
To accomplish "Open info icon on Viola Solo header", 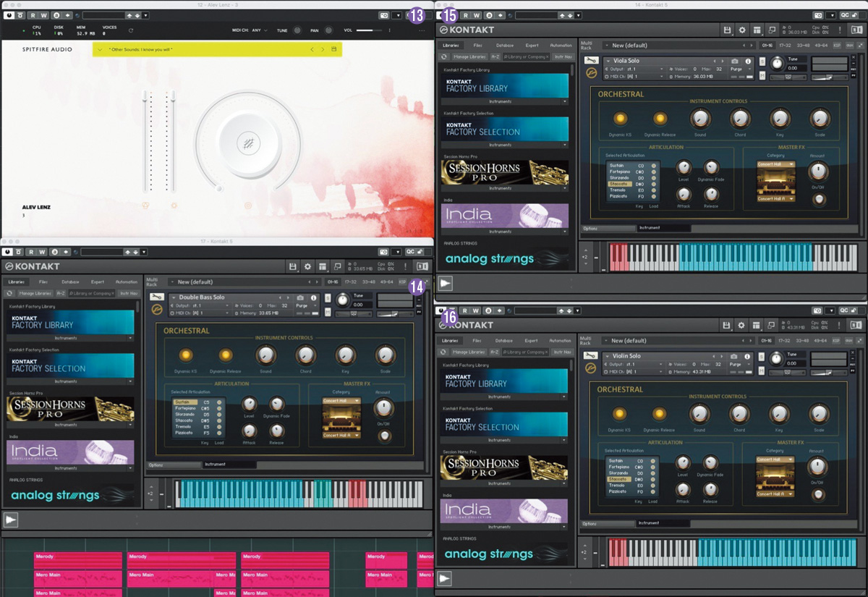I will pos(748,62).
